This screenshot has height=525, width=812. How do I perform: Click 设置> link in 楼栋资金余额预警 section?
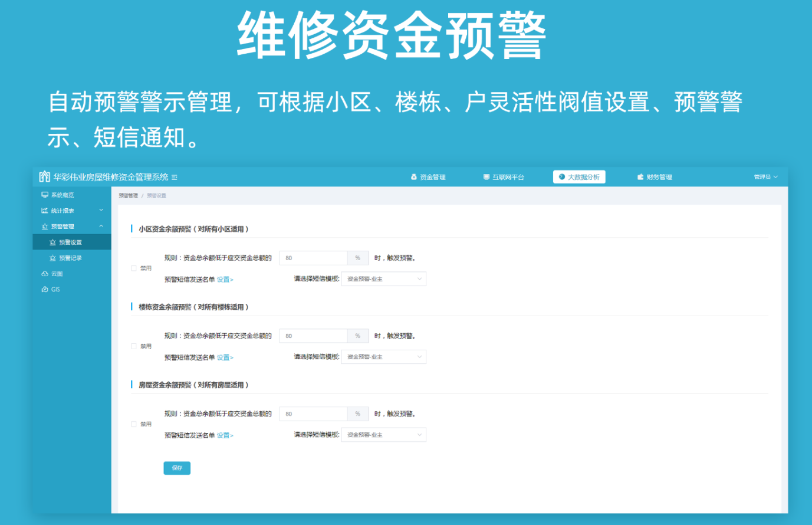(225, 357)
